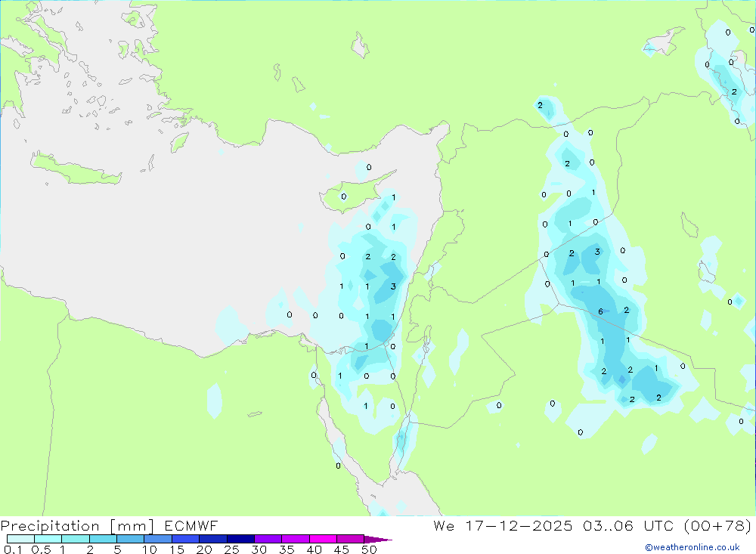Click the 0.1–0.5 mm palest cyan legend swatch
This screenshot has height=554, width=756.
click(x=20, y=539)
